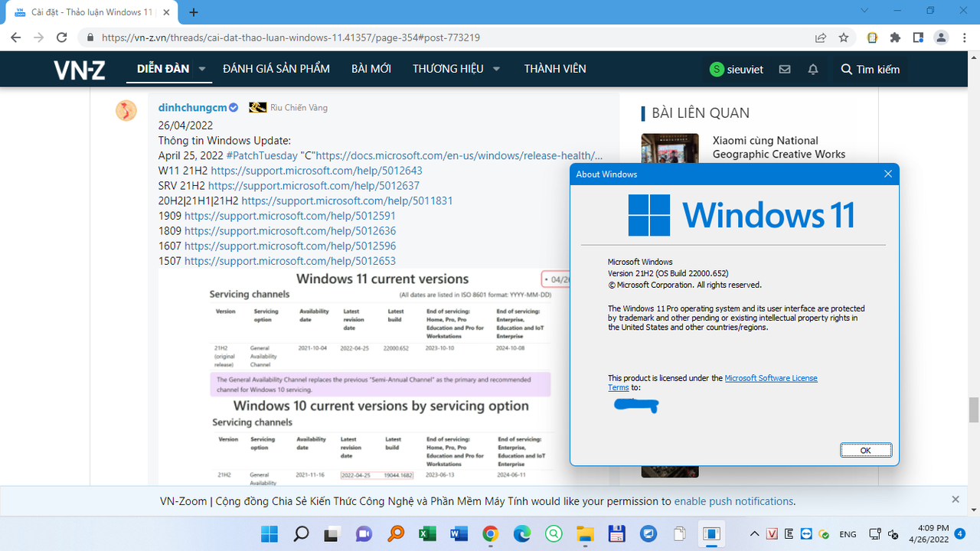980x551 pixels.
Task: Go to Bài mới
Action: click(371, 69)
